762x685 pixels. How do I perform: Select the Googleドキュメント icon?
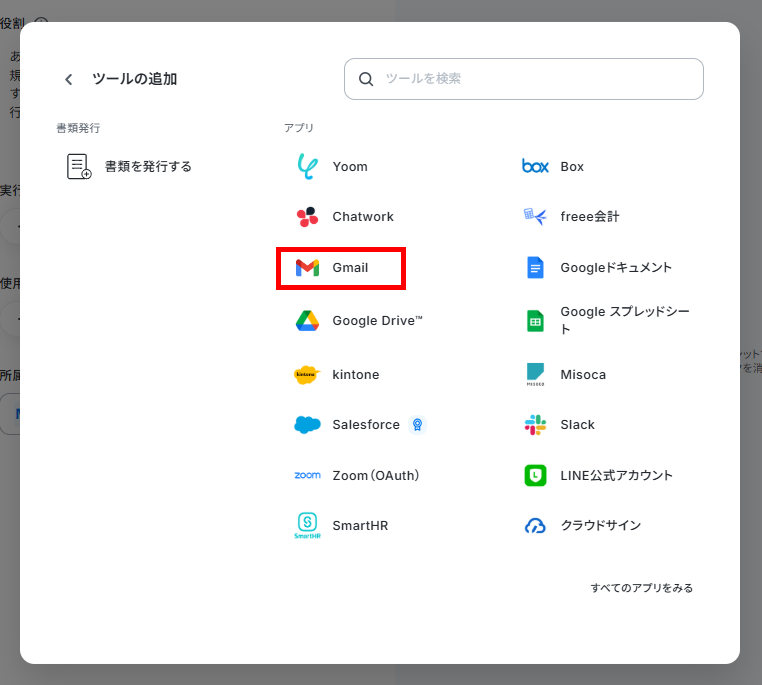click(x=535, y=268)
